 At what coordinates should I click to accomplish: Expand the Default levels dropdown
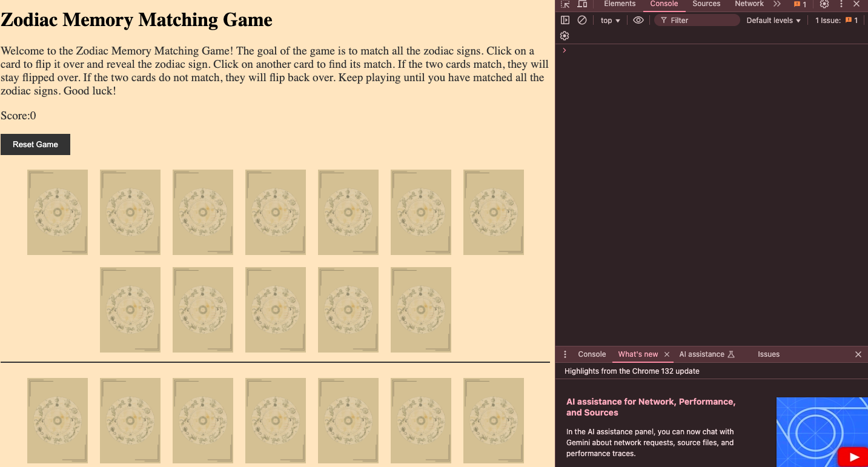[774, 20]
